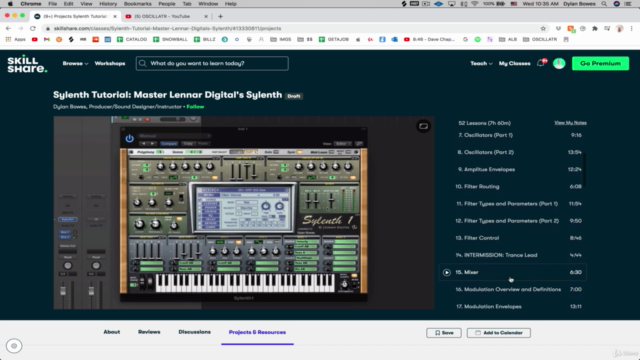Open the notifications bell icon
Screen dimensions: 640x360
coord(541,63)
